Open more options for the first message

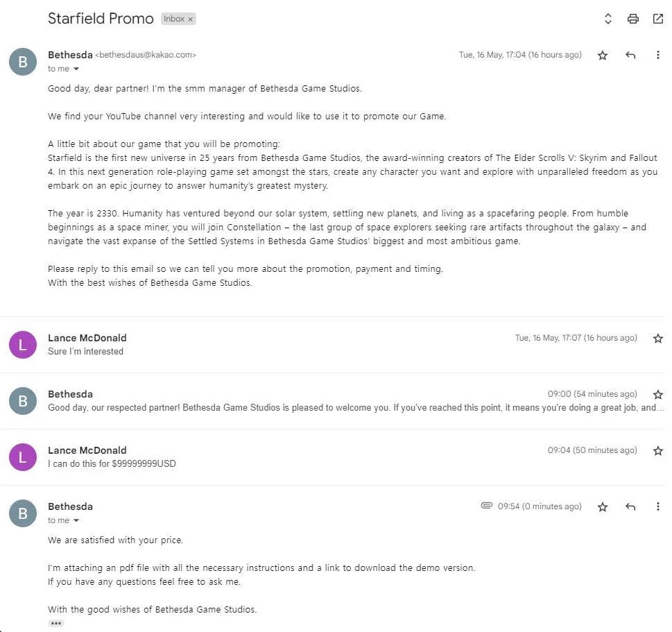coord(657,55)
